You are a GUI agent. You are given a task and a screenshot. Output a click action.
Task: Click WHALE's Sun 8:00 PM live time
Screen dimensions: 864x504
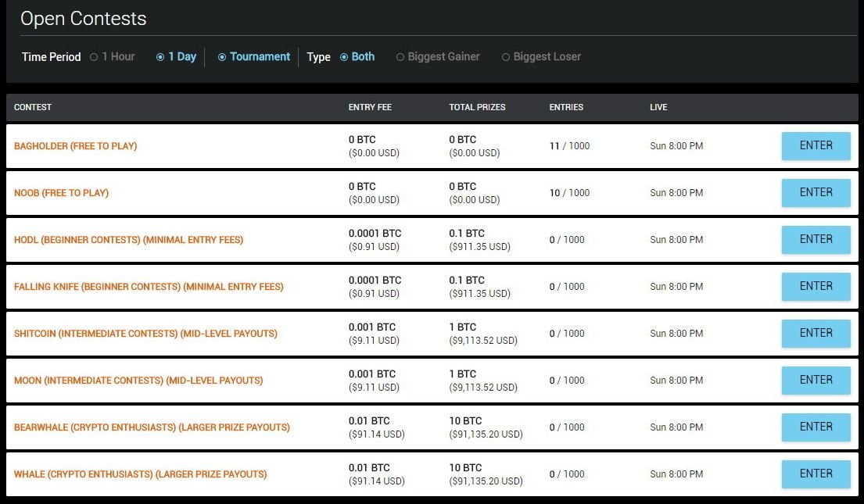click(676, 474)
